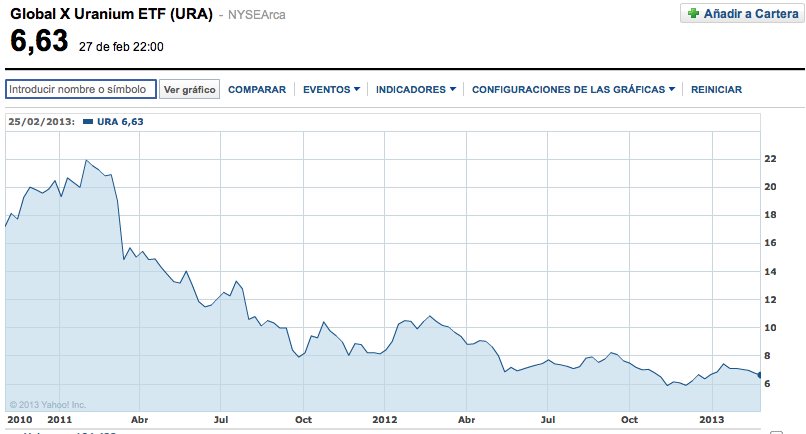Open the COMPARAR option
The width and height of the screenshot is (806, 434).
coord(257,89)
